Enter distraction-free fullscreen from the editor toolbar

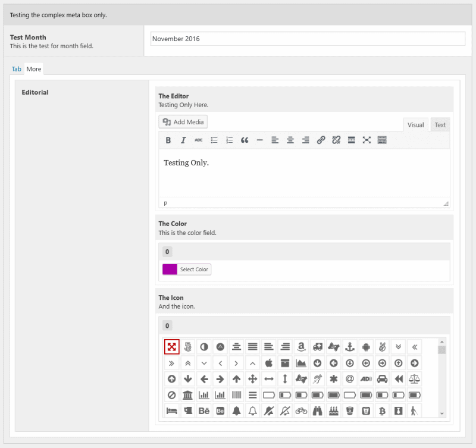click(x=367, y=140)
